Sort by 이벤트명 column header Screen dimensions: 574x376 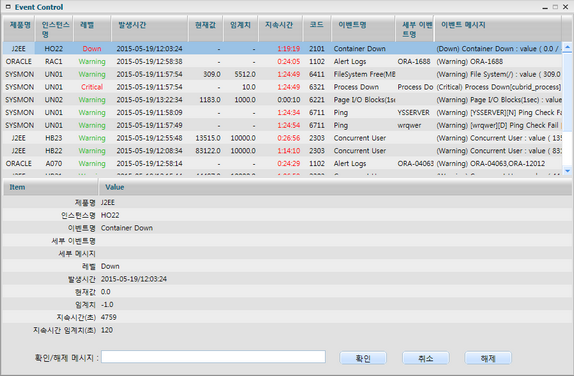(363, 29)
